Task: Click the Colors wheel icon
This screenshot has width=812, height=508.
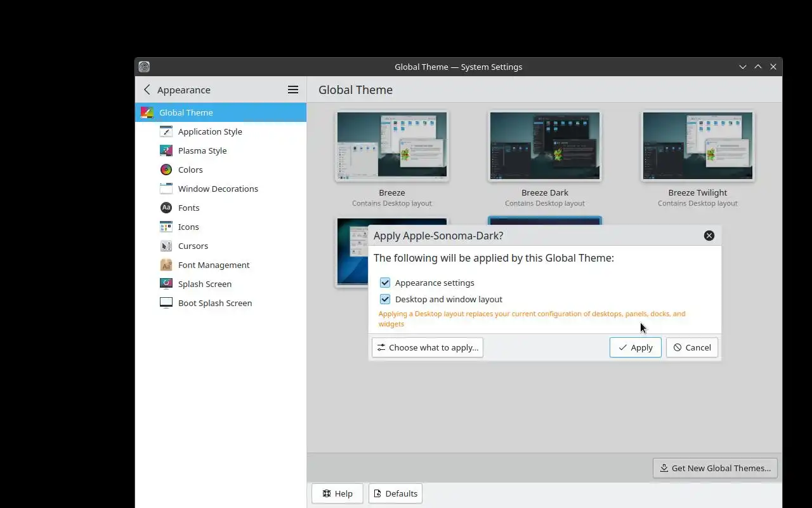Action: pyautogui.click(x=166, y=170)
